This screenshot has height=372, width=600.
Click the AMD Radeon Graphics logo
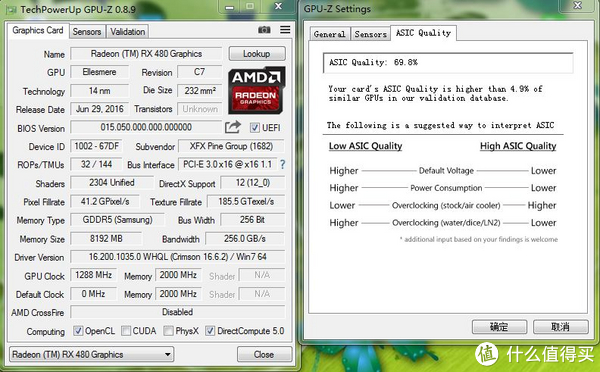point(256,90)
